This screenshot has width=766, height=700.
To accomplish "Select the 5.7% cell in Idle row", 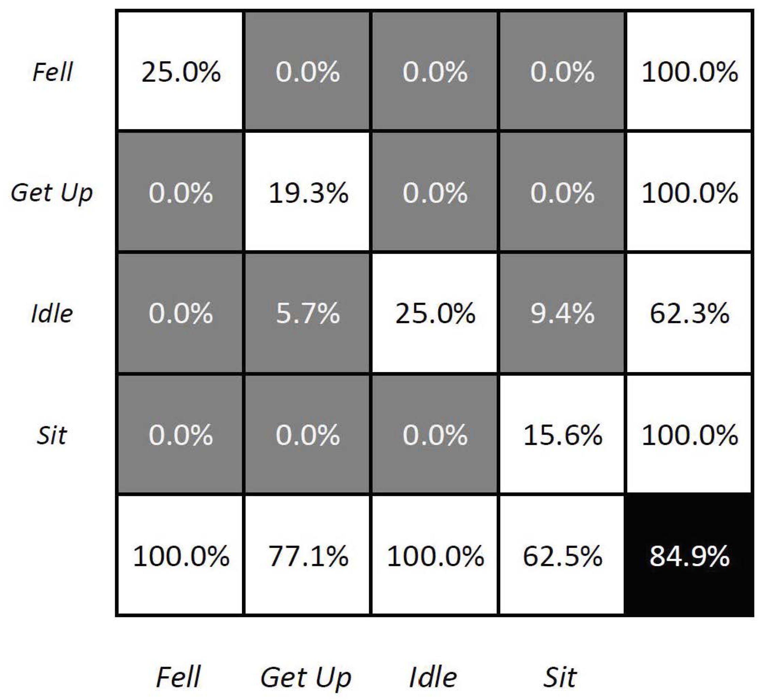I will (x=307, y=314).
